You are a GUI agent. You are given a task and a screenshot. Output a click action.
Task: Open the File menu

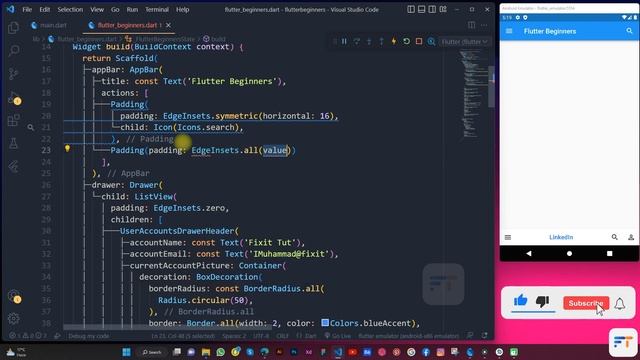[27, 9]
